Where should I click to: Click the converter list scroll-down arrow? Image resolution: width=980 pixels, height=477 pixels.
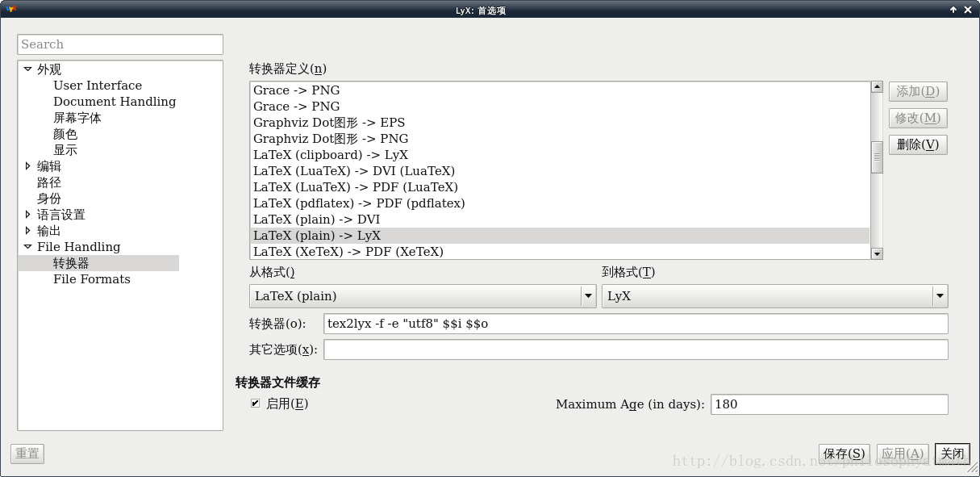(877, 253)
